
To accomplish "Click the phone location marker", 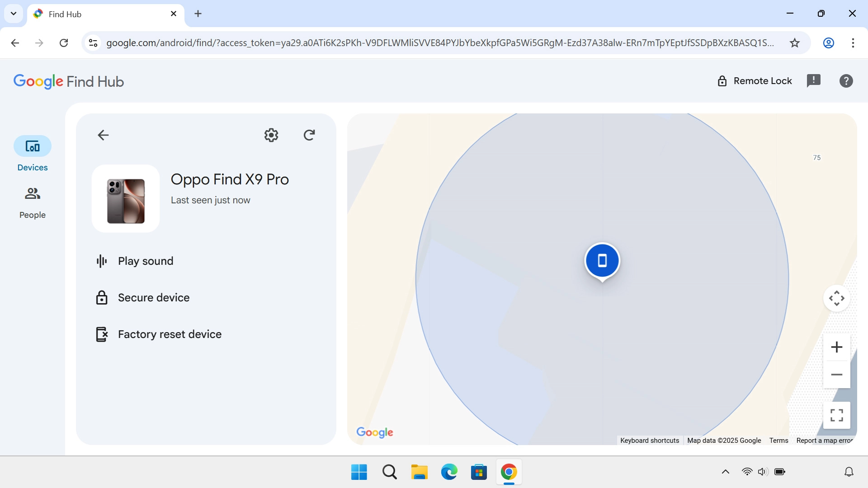I will click(x=602, y=261).
